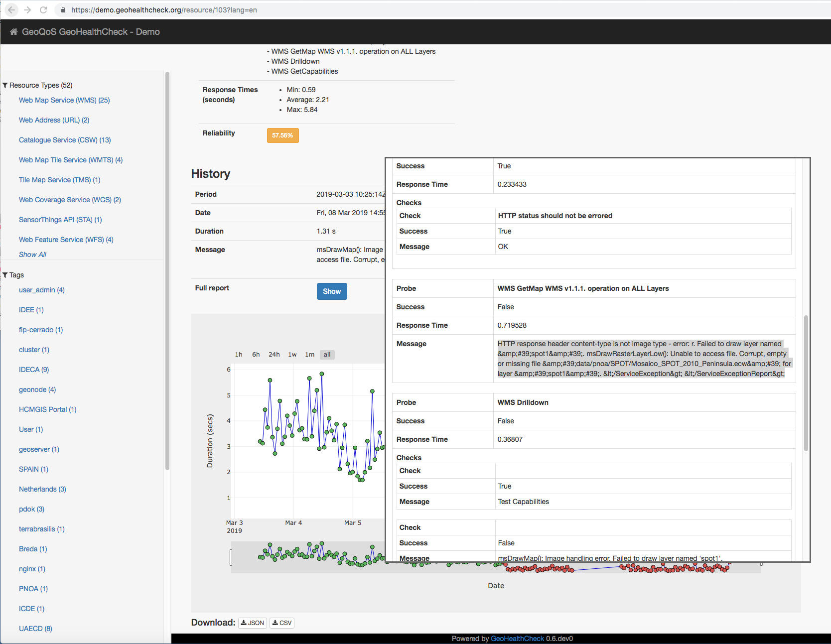Filter by the IDECA tag
This screenshot has height=644, width=831.
pos(34,370)
